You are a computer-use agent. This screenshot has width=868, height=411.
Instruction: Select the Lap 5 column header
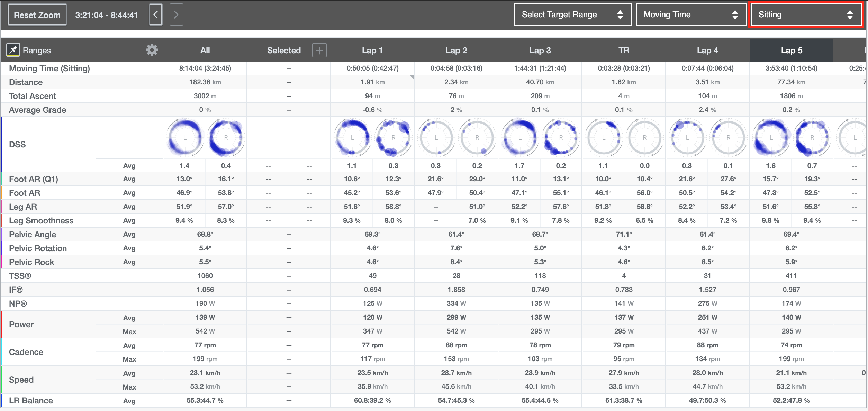click(791, 51)
